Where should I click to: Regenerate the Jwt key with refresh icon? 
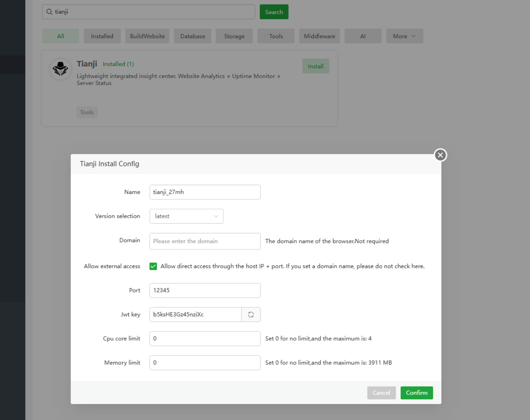[x=251, y=314]
